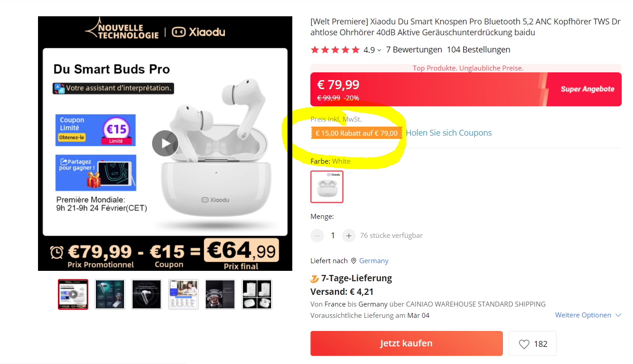The height and width of the screenshot is (364, 633).
Task: Select second product thumbnail
Action: pos(110,294)
